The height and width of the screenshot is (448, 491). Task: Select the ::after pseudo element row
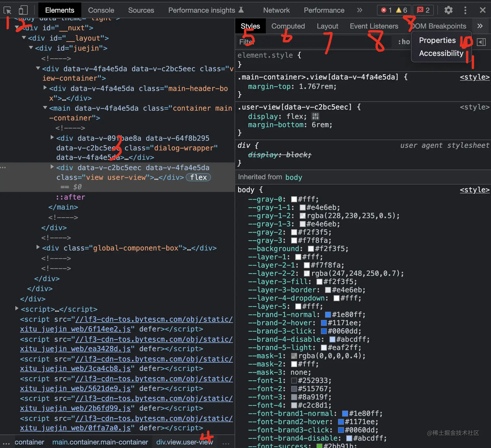click(70, 197)
